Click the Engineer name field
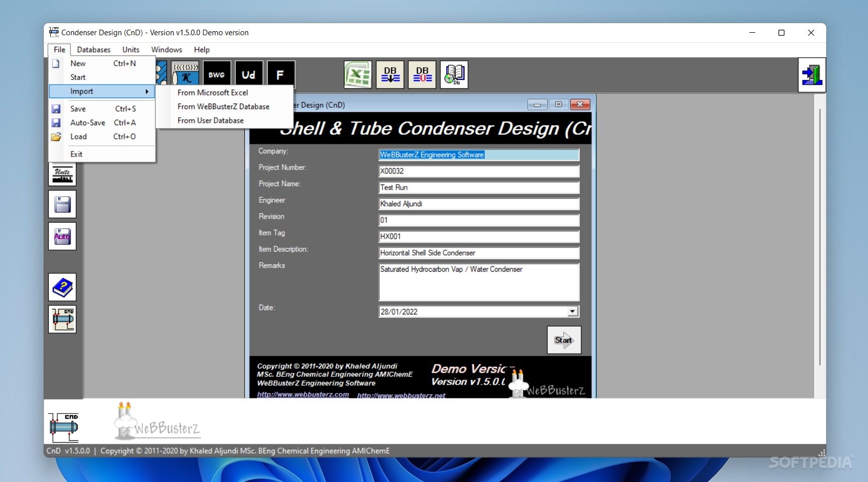The image size is (868, 482). pyautogui.click(x=479, y=204)
